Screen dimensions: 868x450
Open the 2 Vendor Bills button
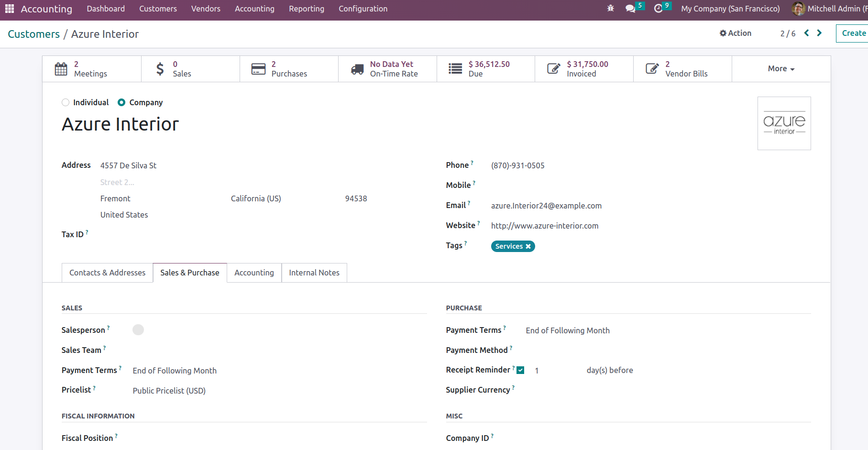(683, 69)
